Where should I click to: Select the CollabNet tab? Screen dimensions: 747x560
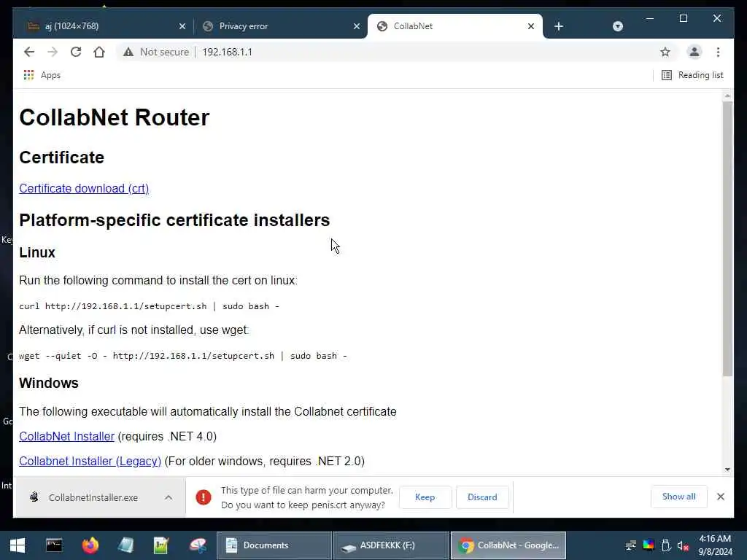click(x=455, y=26)
